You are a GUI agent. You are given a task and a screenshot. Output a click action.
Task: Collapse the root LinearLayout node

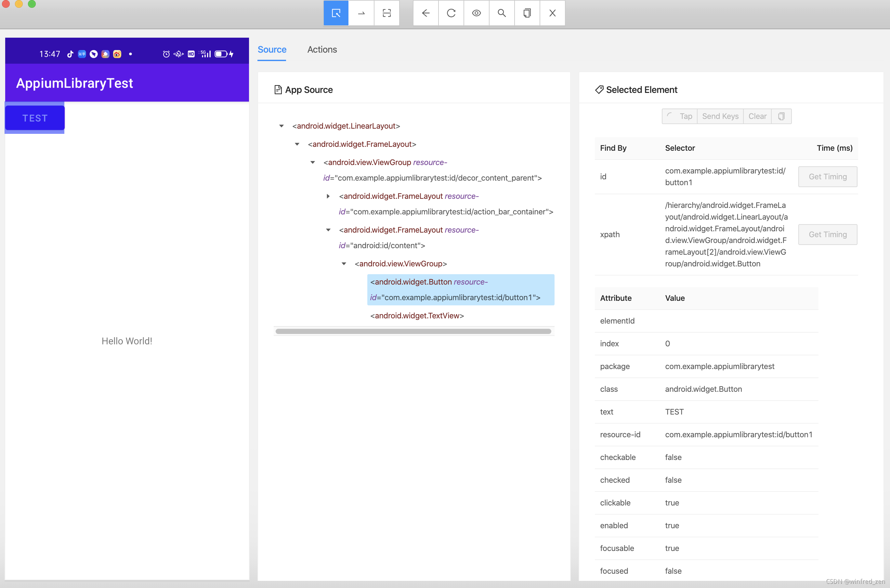point(281,126)
